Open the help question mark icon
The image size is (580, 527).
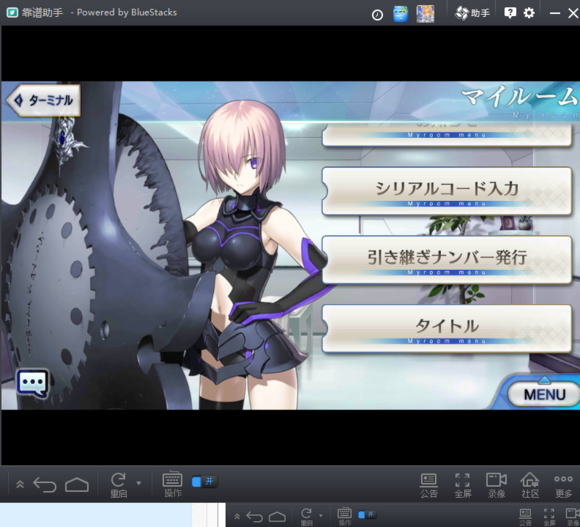(x=510, y=13)
